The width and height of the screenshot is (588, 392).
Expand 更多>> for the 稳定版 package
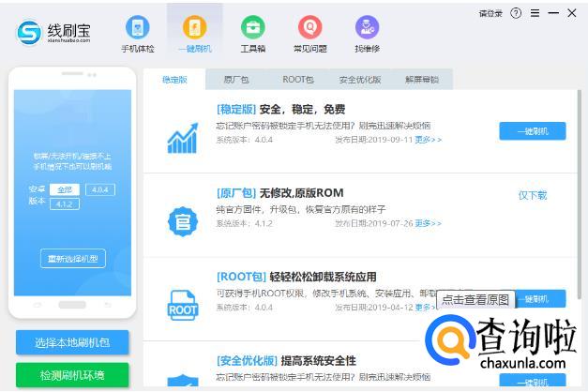[428, 140]
